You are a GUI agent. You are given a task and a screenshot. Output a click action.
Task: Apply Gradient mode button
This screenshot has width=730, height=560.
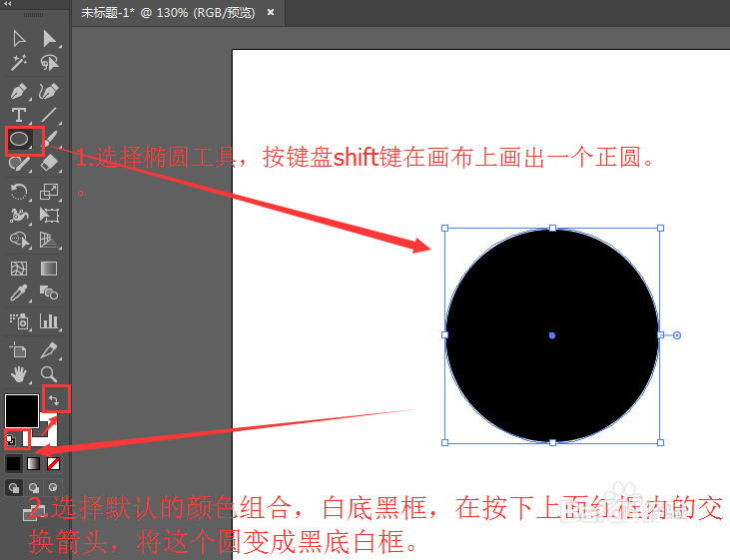point(34,463)
